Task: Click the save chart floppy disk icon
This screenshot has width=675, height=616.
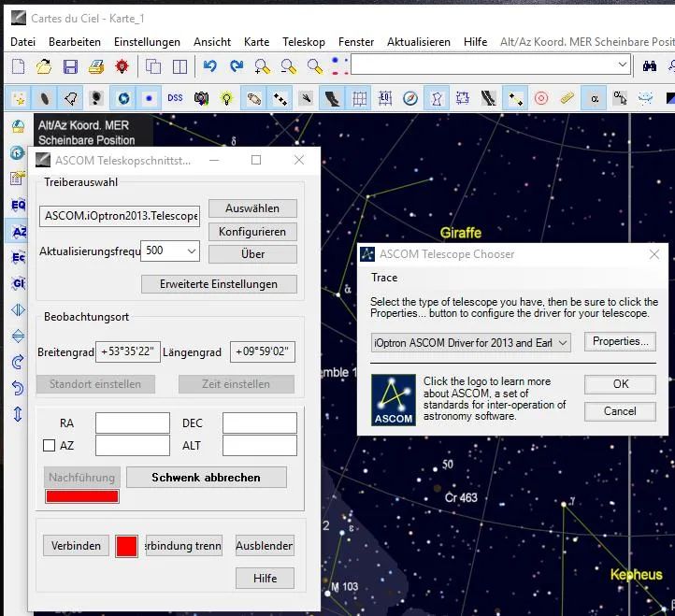Action: (x=70, y=66)
